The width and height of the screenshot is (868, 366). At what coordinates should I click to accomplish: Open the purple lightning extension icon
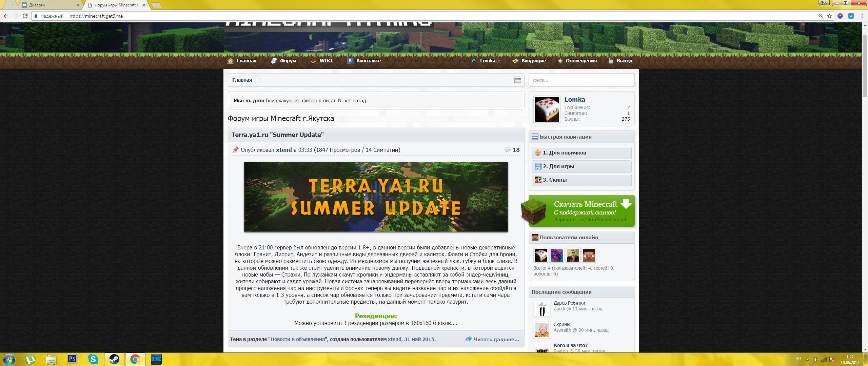click(840, 16)
